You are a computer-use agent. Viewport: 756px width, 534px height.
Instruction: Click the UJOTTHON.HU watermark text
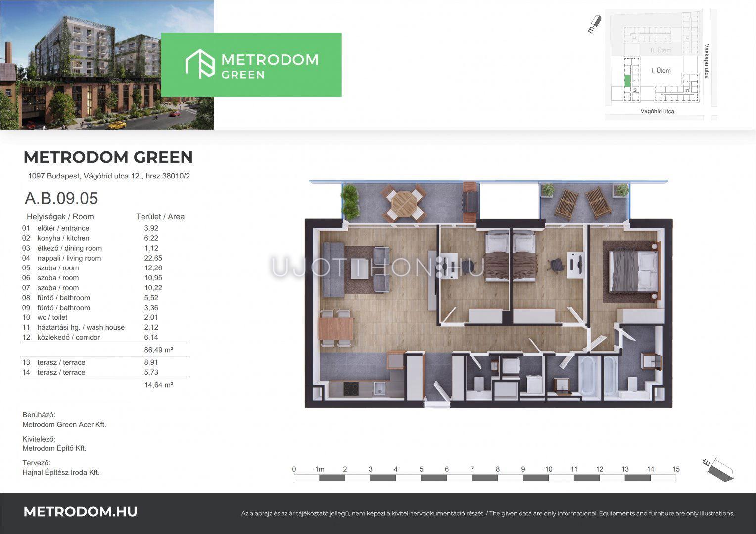pyautogui.click(x=378, y=267)
